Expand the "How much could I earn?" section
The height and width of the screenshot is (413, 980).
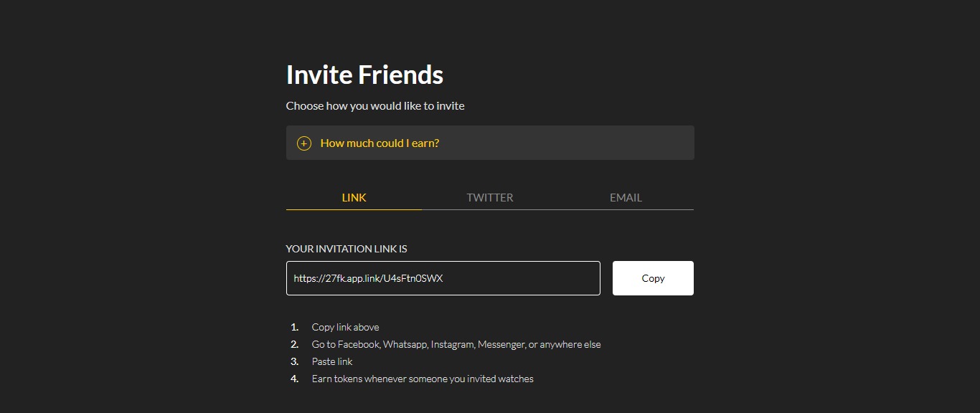coord(380,143)
